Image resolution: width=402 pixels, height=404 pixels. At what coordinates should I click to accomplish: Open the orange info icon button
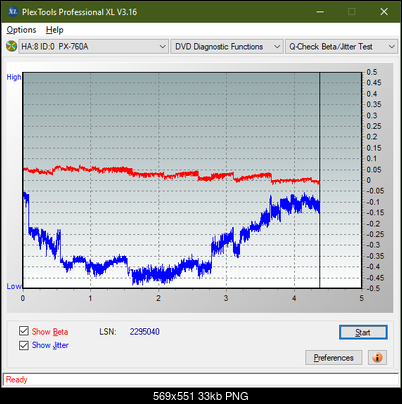coord(377,358)
